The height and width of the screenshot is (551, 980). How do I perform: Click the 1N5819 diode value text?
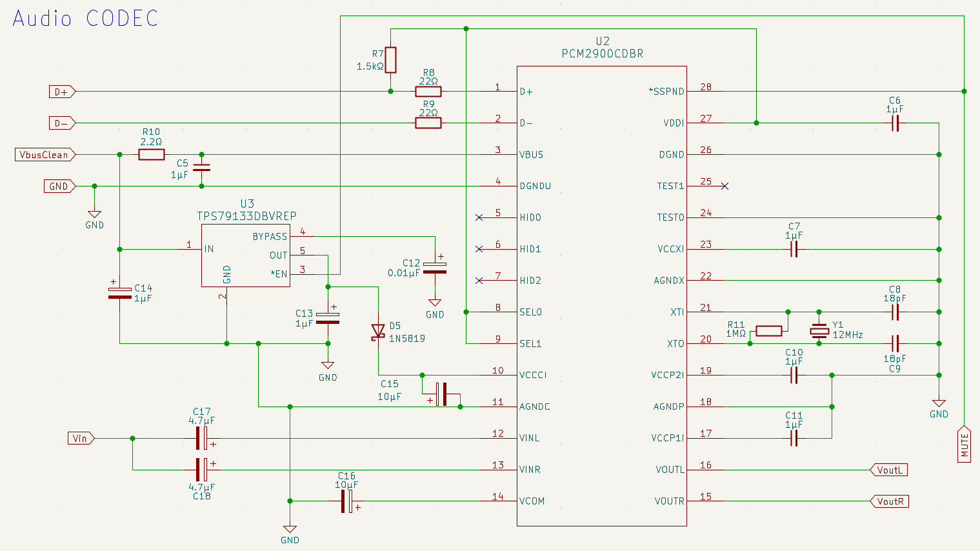point(407,338)
